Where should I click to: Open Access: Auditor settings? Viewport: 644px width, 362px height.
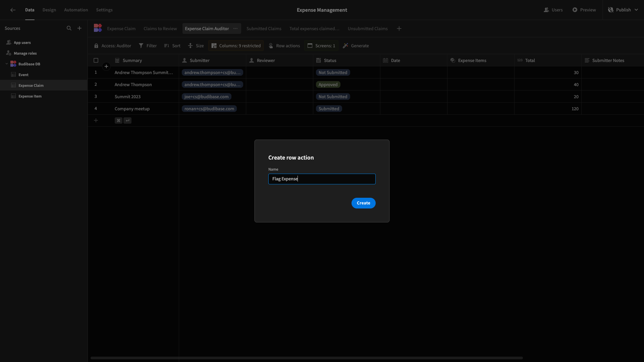point(113,46)
